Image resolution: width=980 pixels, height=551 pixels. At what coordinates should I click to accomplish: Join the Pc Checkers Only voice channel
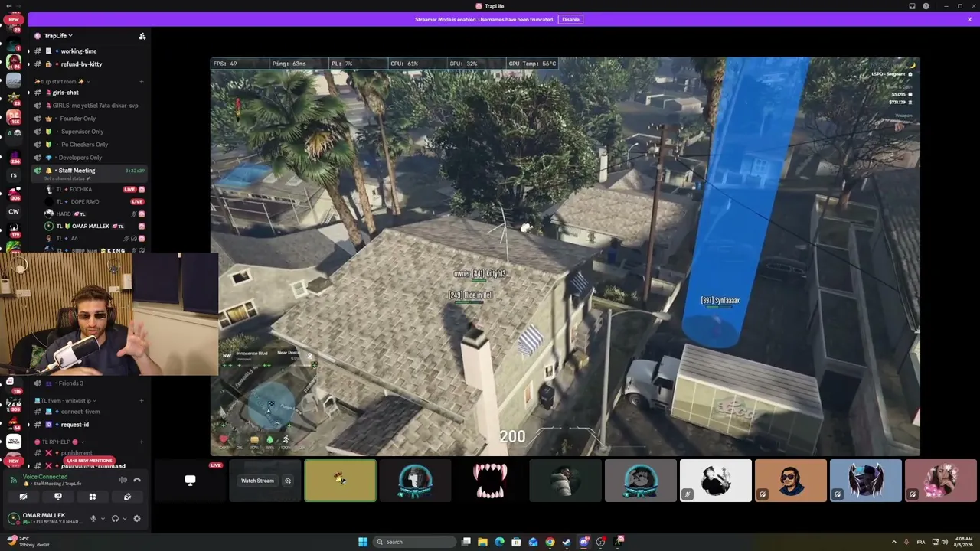[x=84, y=145]
